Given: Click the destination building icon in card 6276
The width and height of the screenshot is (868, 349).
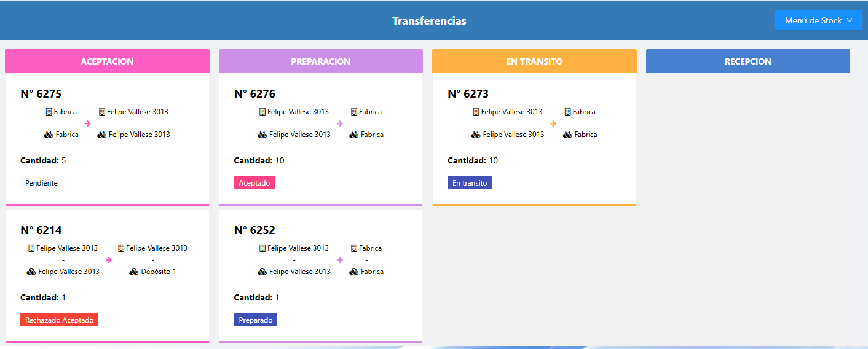Looking at the screenshot, I should point(354,112).
